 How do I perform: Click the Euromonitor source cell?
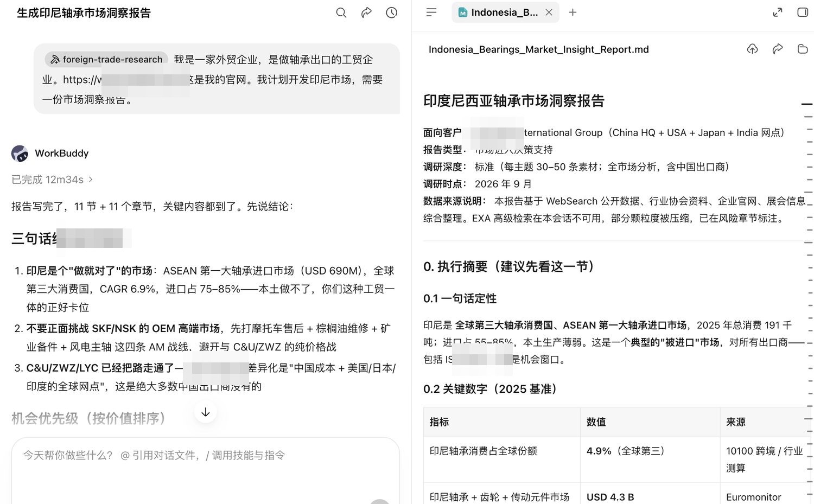click(766, 493)
